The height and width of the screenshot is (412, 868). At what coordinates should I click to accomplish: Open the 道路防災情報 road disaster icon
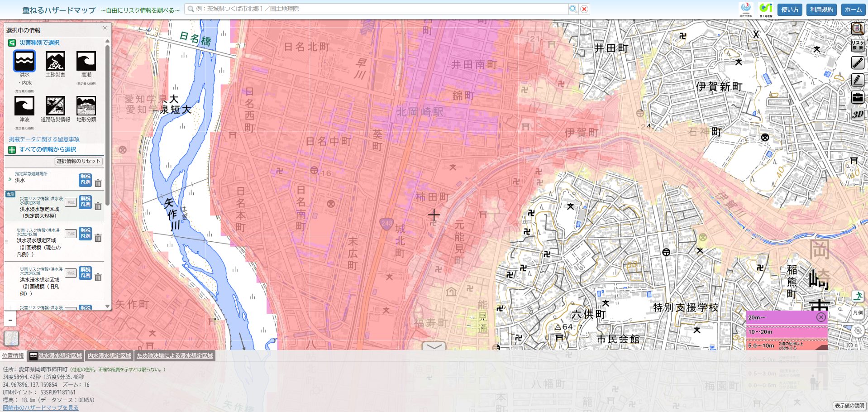(55, 106)
